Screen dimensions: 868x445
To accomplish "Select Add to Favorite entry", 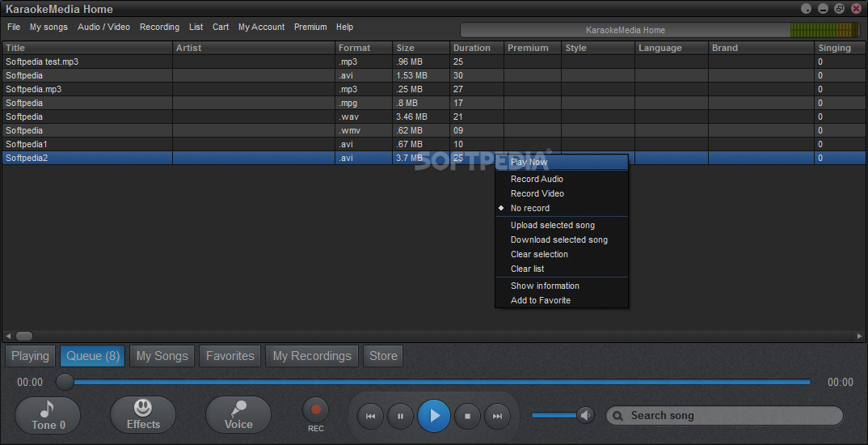I will pyautogui.click(x=562, y=300).
